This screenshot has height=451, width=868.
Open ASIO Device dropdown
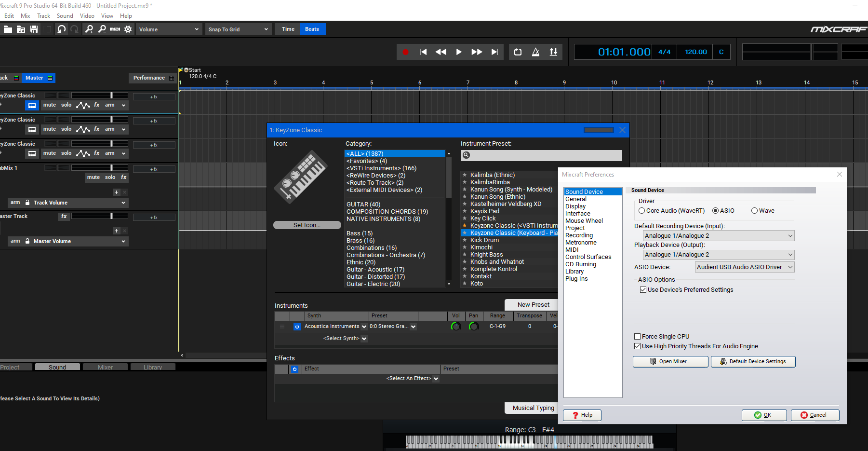pos(745,267)
